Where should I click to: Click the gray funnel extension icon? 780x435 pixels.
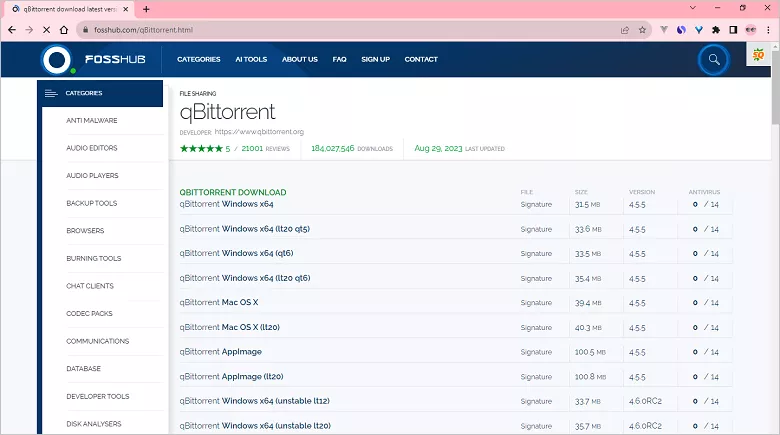[x=664, y=30]
